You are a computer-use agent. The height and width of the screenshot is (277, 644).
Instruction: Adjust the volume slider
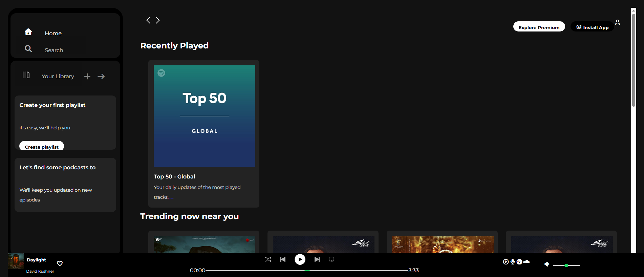click(x=566, y=265)
